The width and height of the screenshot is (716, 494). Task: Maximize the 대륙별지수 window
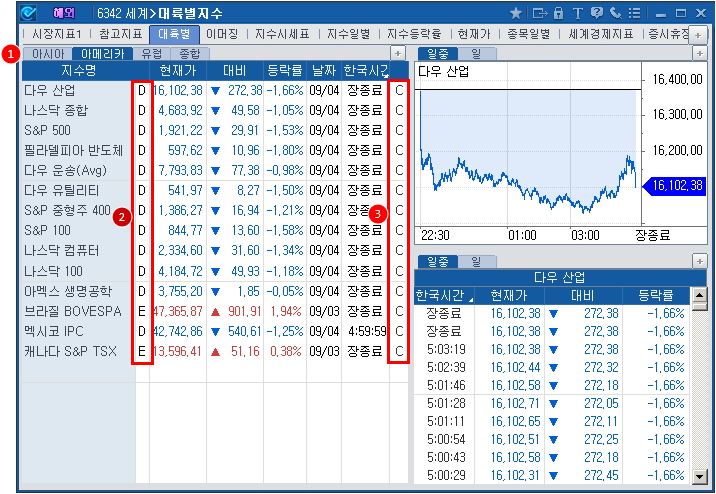(x=681, y=14)
